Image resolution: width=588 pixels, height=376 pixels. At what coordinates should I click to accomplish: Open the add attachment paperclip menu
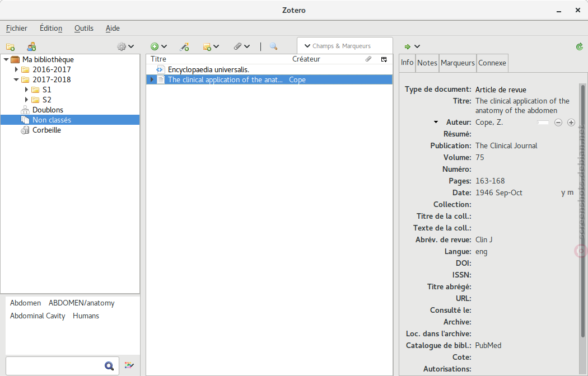coord(242,46)
